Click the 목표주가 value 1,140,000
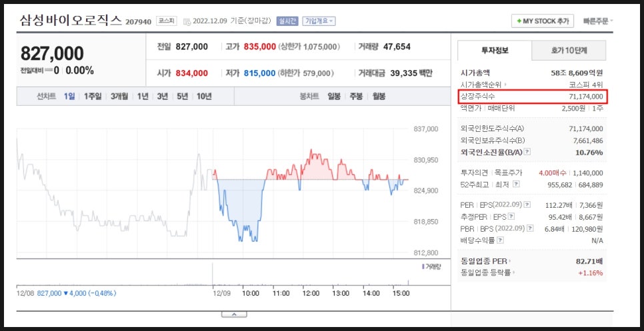The image size is (644, 331). pos(588,173)
